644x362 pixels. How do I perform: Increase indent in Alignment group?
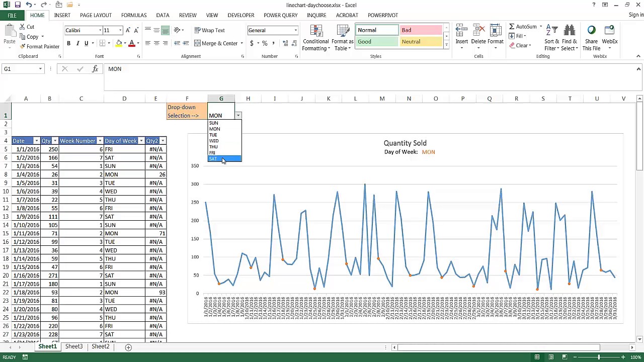pyautogui.click(x=186, y=43)
